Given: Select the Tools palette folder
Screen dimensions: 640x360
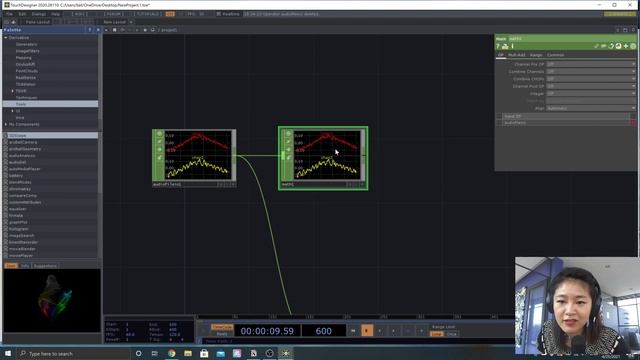Looking at the screenshot, I should click(50, 104).
